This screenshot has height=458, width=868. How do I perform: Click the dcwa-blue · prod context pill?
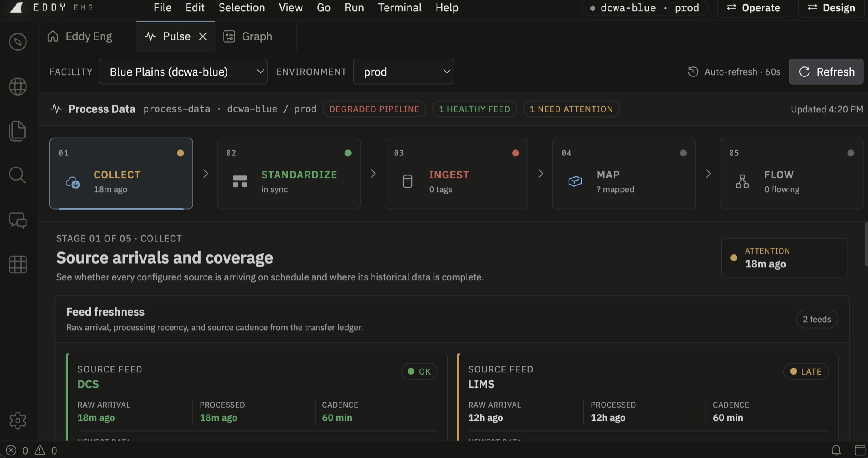[644, 8]
